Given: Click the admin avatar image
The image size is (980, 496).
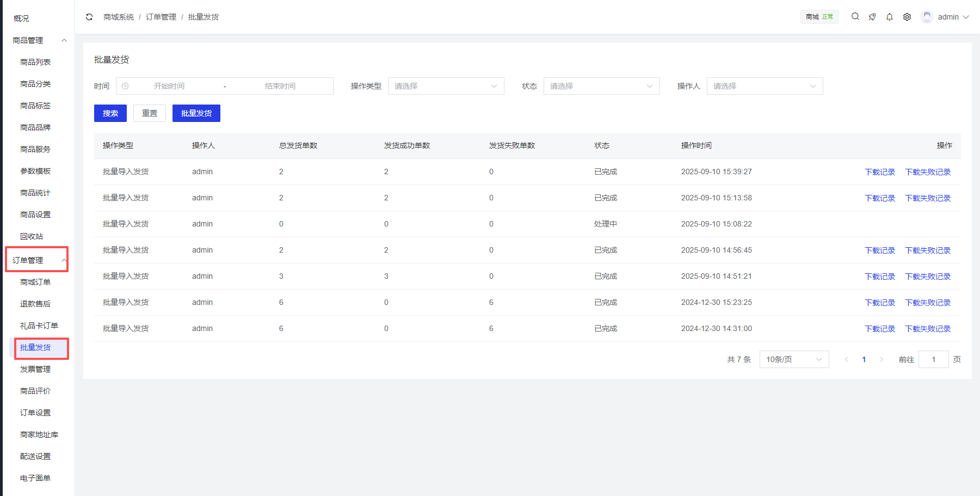Looking at the screenshot, I should click(x=927, y=17).
